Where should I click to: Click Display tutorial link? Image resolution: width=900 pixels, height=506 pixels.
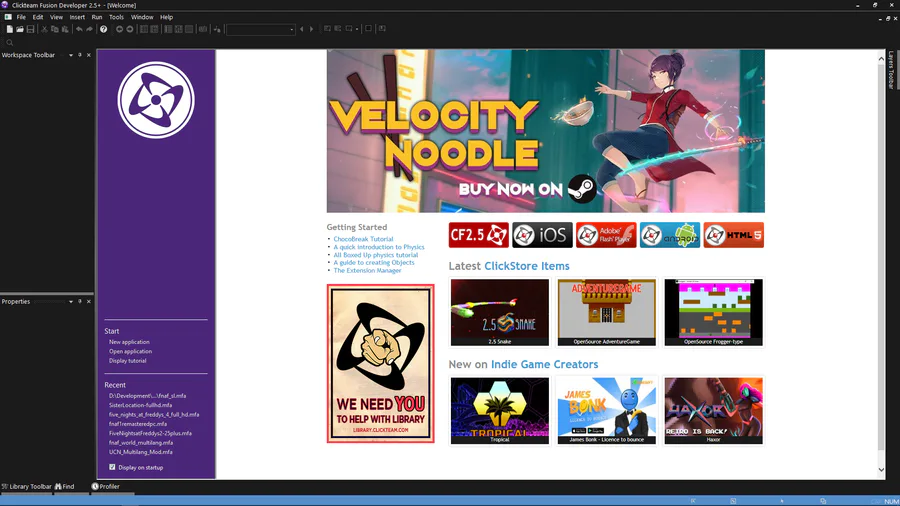[x=127, y=361]
